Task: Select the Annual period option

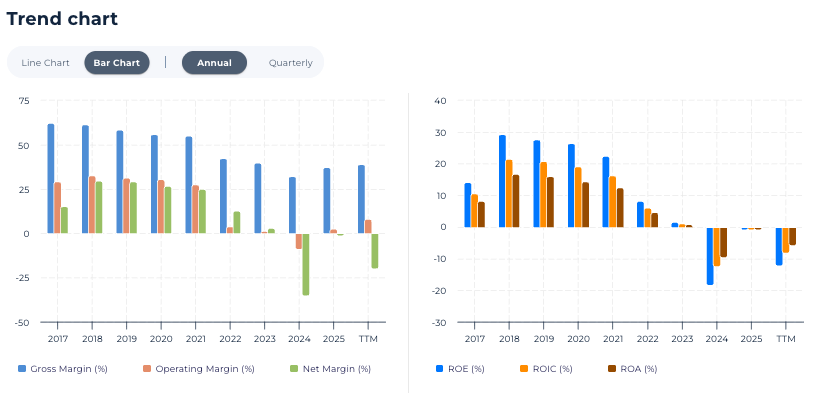Action: [214, 63]
